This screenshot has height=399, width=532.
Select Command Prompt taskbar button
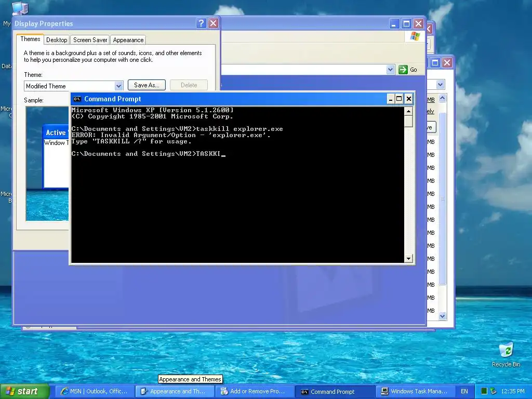(334, 392)
